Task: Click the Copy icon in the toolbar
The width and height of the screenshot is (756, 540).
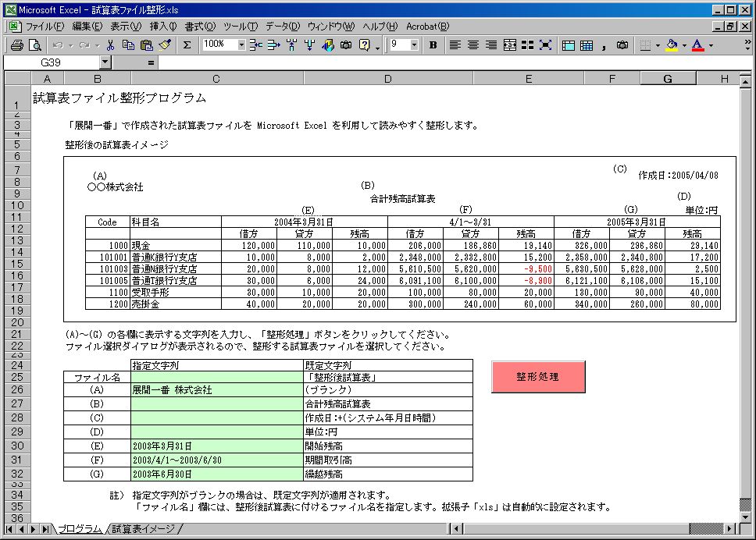Action: (128, 45)
